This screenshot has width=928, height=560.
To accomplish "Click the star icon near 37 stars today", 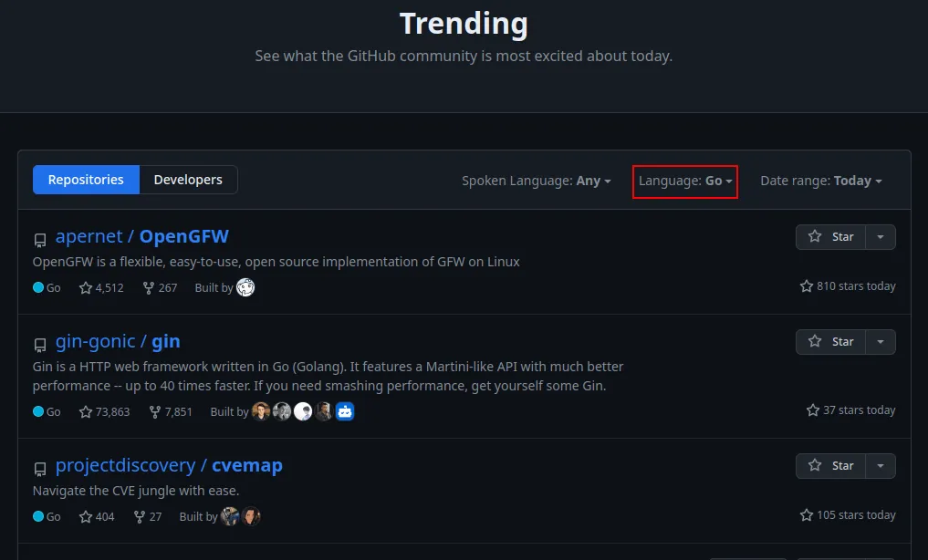I will [812, 410].
